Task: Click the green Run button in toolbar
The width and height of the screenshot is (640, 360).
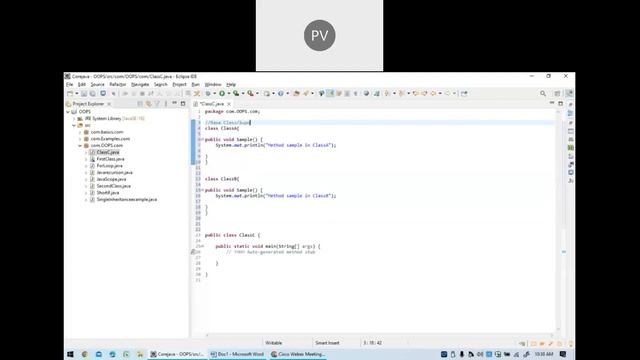Action: pyautogui.click(x=222, y=93)
